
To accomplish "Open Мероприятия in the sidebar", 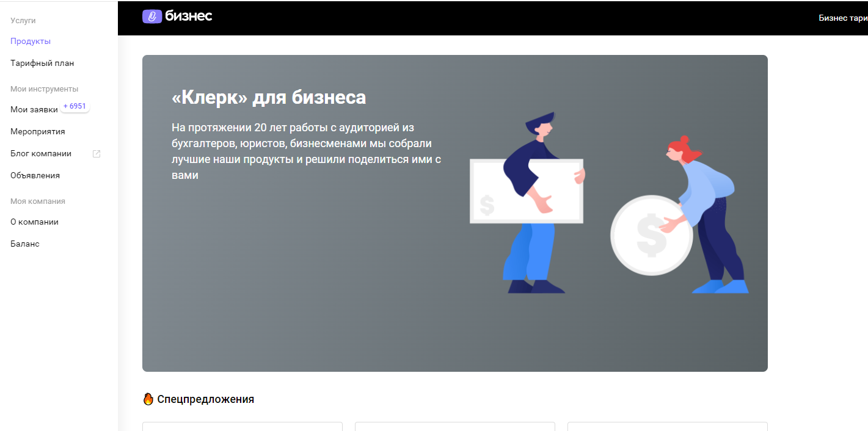I will (38, 132).
